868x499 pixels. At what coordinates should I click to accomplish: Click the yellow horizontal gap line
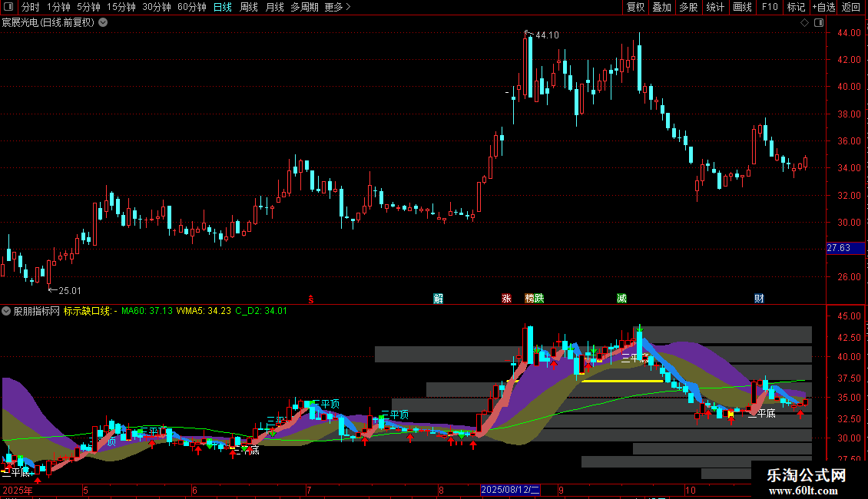(x=622, y=382)
